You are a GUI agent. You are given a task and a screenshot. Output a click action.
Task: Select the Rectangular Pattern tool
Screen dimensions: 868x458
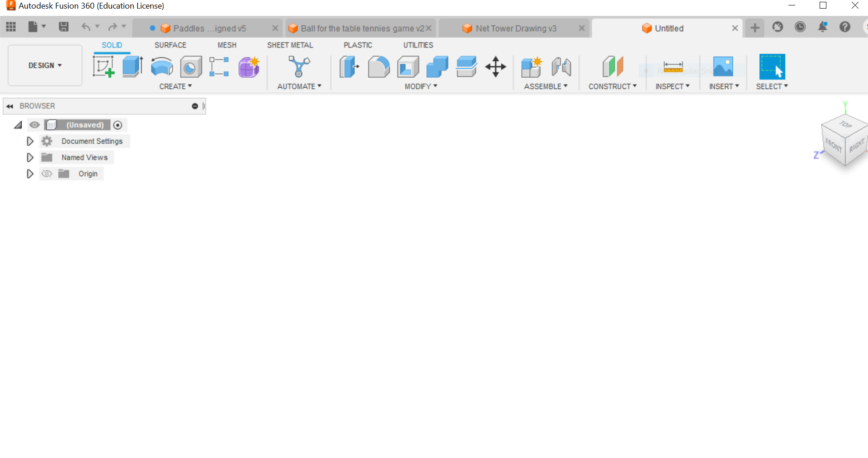pyautogui.click(x=219, y=66)
